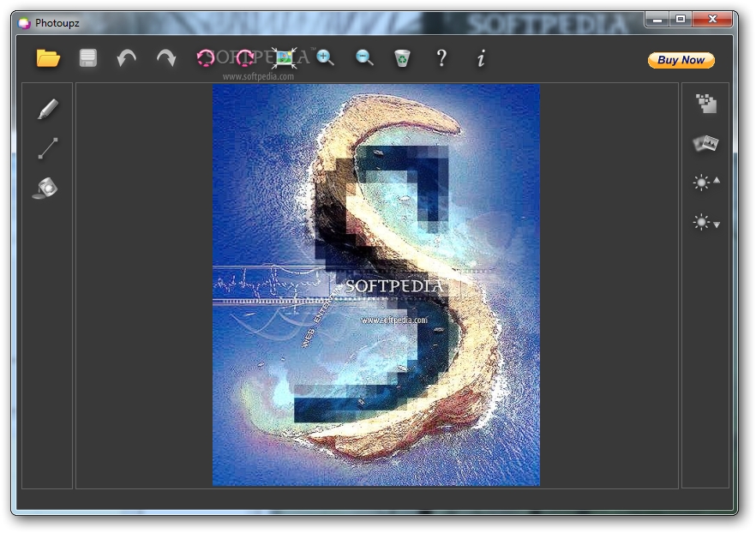Rotate the image counterclockwise
This screenshot has height=533, width=756.
point(206,57)
